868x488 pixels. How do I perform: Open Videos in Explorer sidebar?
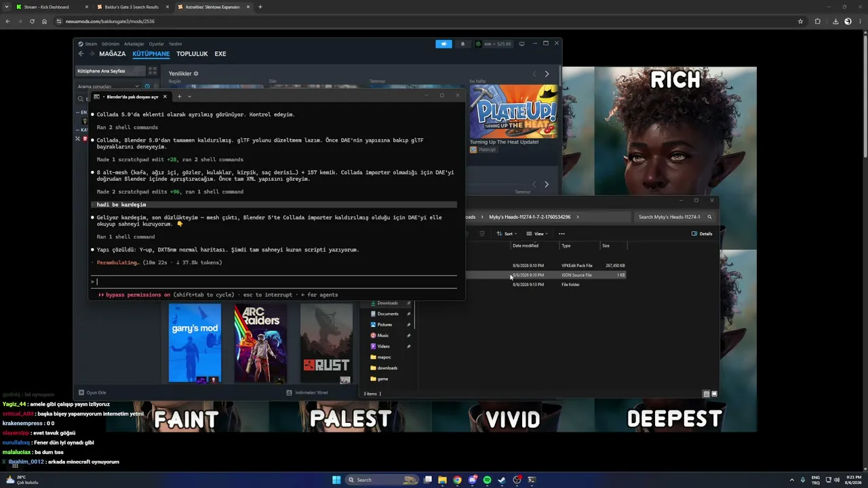pos(384,346)
